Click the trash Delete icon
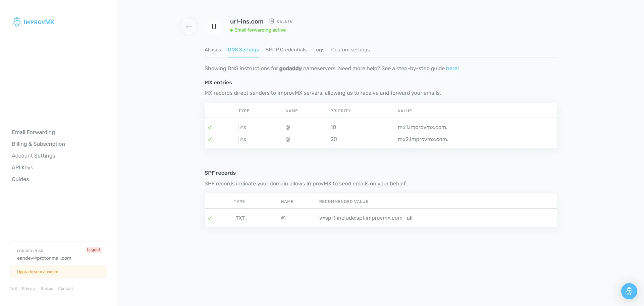Viewport: 644px width, 306px height. coord(272,21)
